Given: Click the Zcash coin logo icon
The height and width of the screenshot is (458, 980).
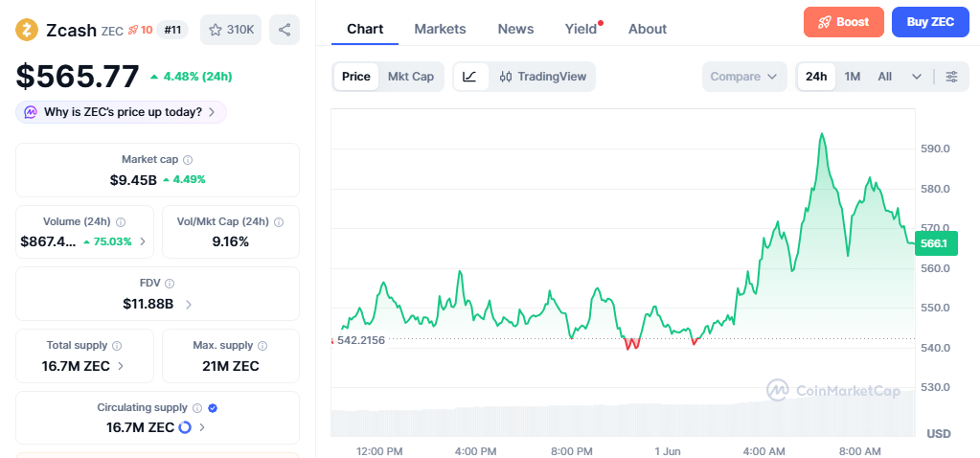Looking at the screenshot, I should coord(27,30).
